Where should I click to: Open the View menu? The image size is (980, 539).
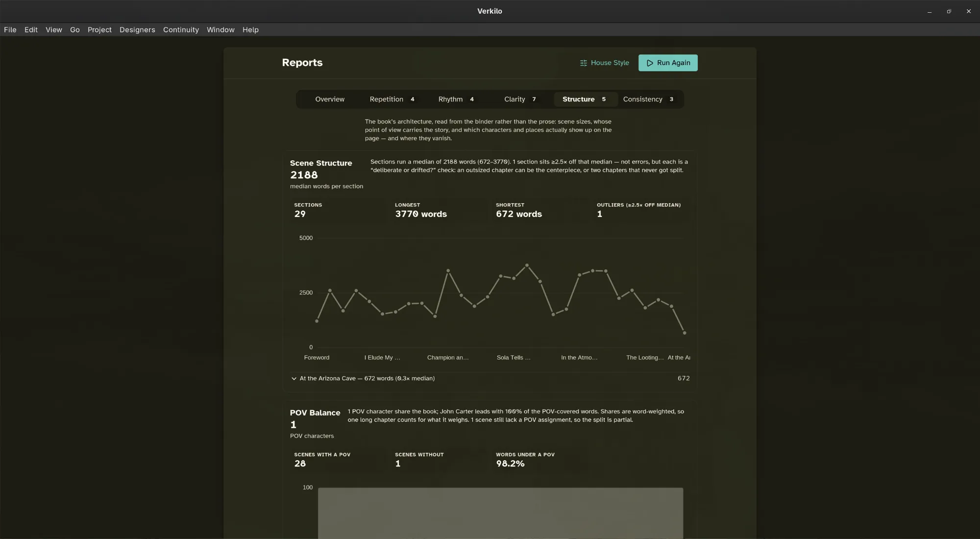coord(54,30)
